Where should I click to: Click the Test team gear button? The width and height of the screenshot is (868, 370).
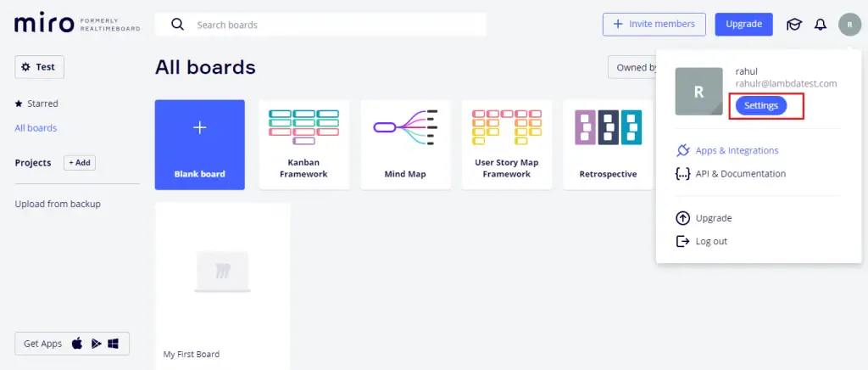[39, 67]
